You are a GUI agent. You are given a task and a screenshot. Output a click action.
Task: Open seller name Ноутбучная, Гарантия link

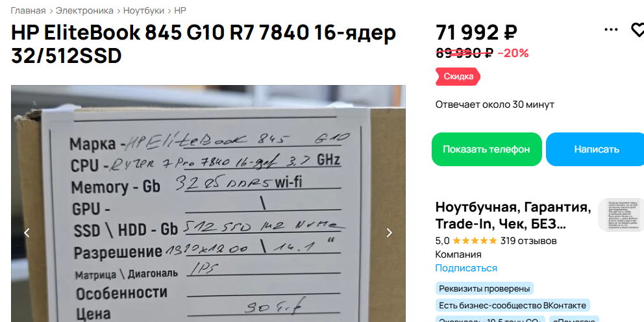click(514, 216)
